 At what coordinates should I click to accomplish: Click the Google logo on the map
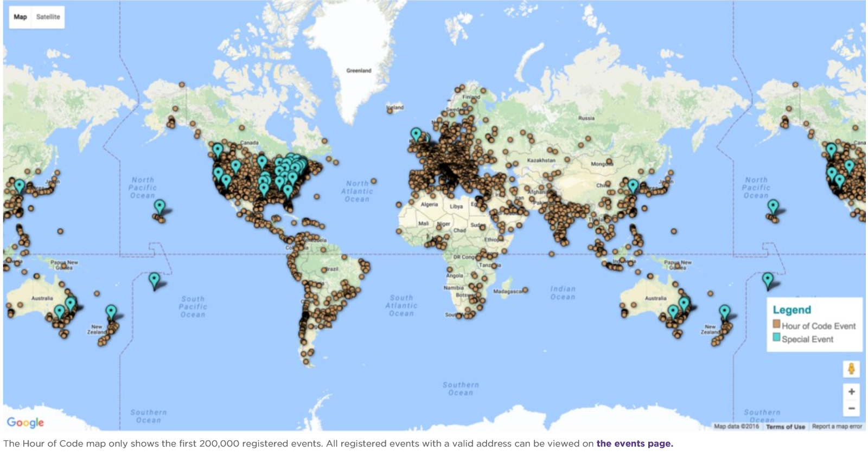tap(25, 422)
